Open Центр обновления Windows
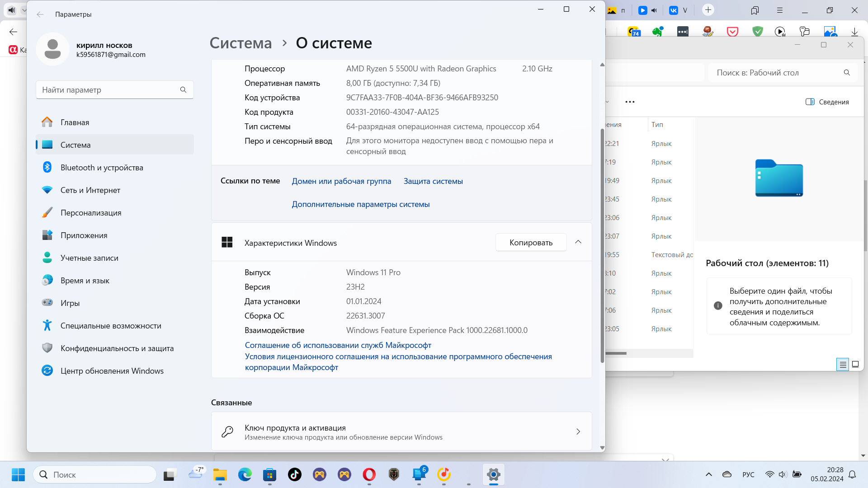Viewport: 868px width, 488px height. click(x=112, y=371)
